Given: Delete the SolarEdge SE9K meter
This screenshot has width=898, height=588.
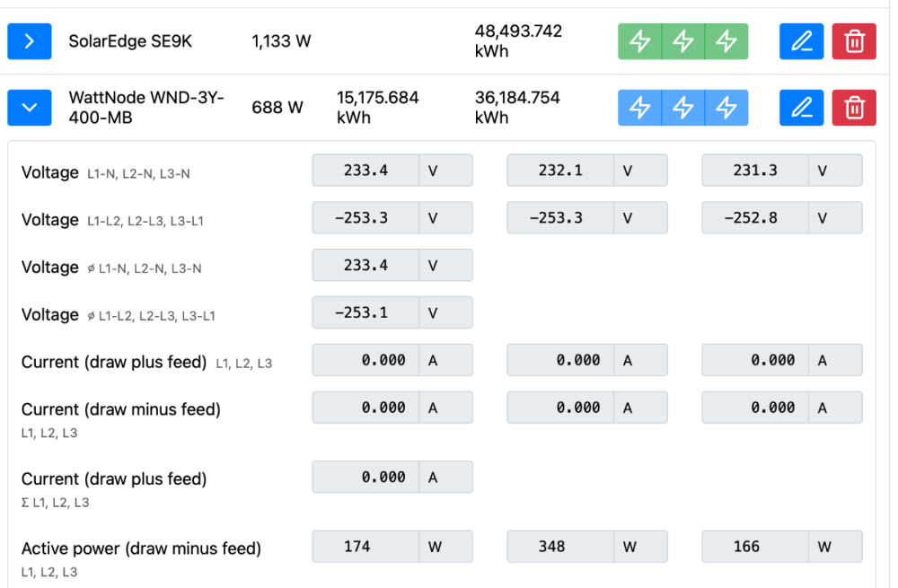Looking at the screenshot, I should click(x=854, y=41).
